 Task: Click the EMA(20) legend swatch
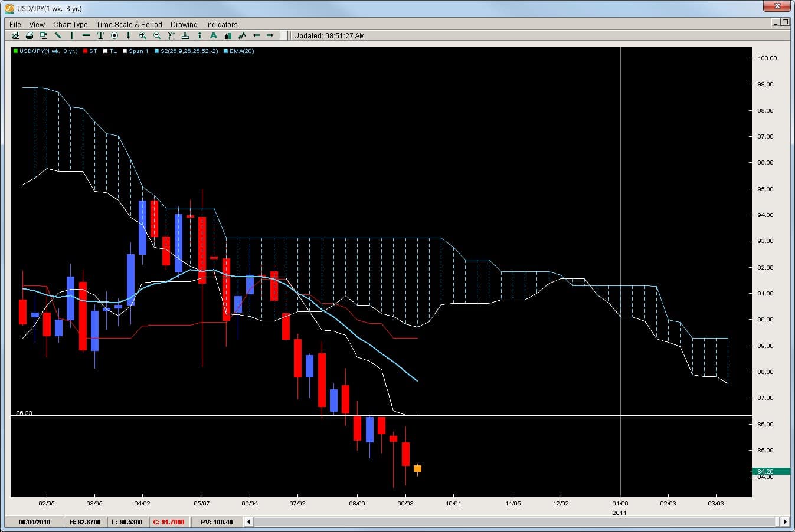pos(225,51)
